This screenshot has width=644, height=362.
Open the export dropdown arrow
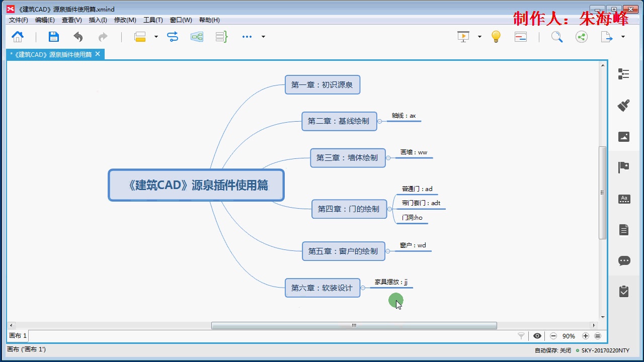tap(623, 37)
